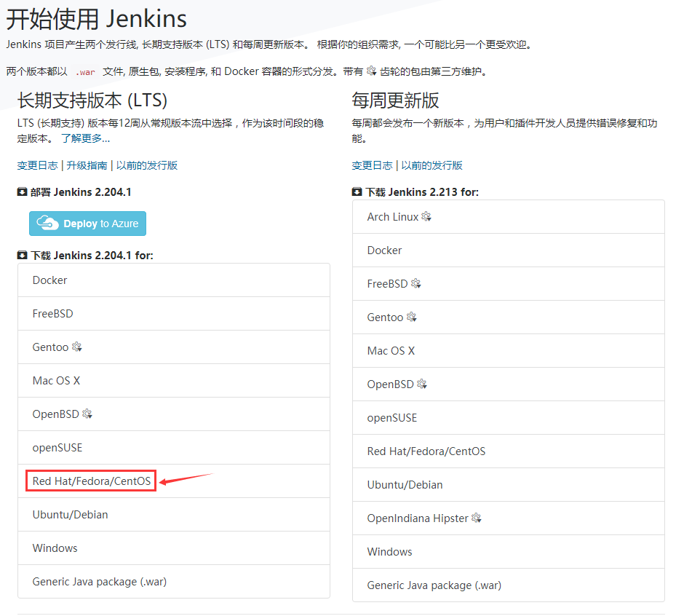Click gear icon next to LTS OpenBSD

[87, 414]
